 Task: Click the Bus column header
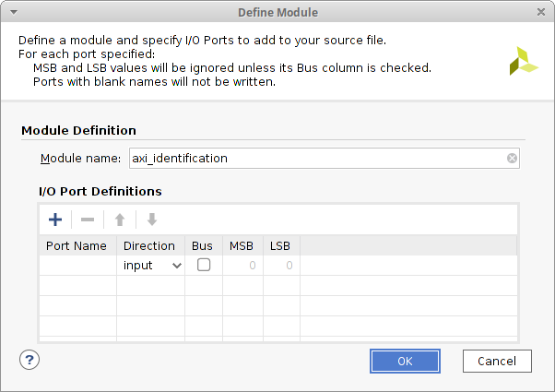click(203, 245)
